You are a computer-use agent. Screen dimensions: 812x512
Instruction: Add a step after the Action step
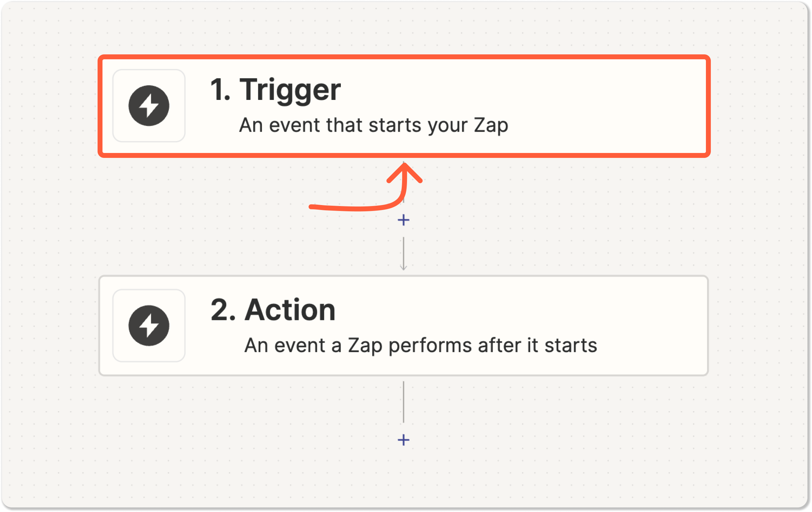pos(403,440)
